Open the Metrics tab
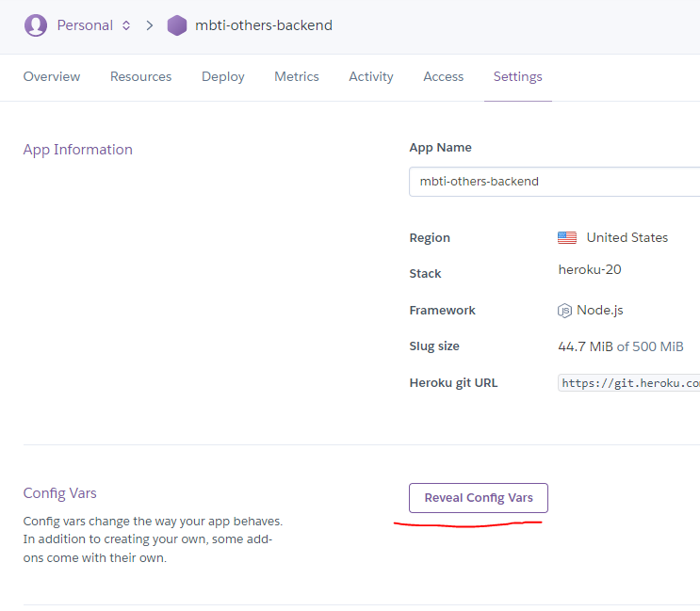 pyautogui.click(x=297, y=76)
